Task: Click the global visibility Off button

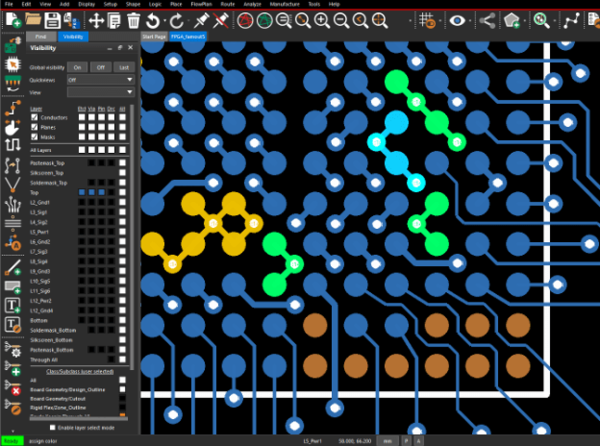Action: (x=100, y=67)
